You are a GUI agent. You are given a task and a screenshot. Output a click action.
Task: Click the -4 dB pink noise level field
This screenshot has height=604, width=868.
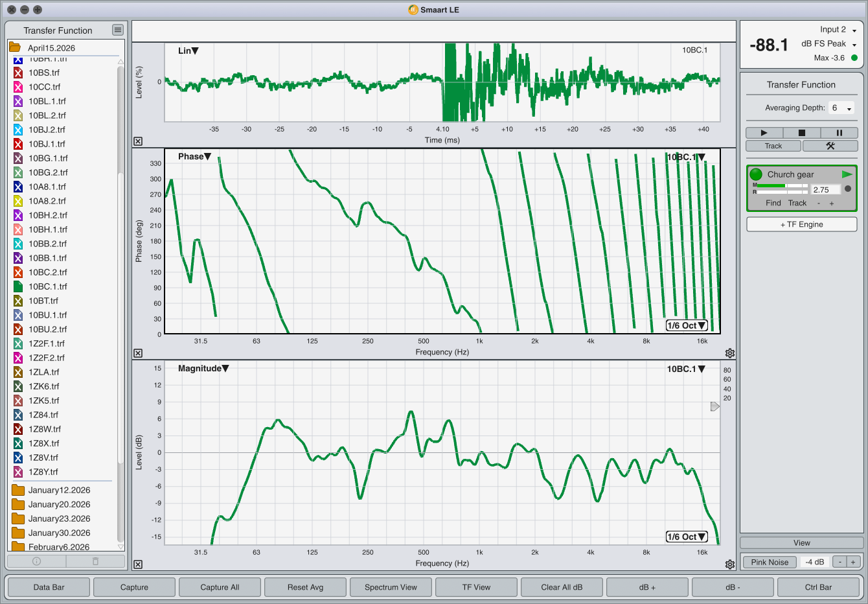[815, 562]
